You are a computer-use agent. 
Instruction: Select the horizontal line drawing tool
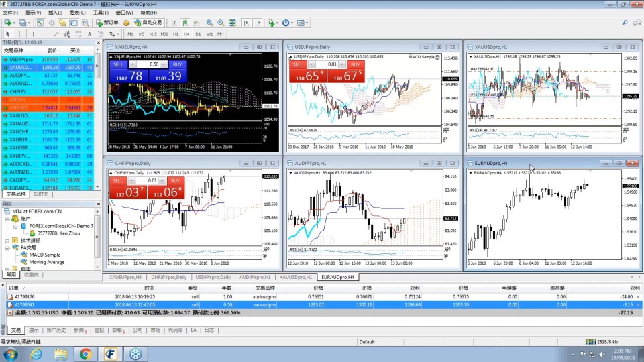pos(44,34)
